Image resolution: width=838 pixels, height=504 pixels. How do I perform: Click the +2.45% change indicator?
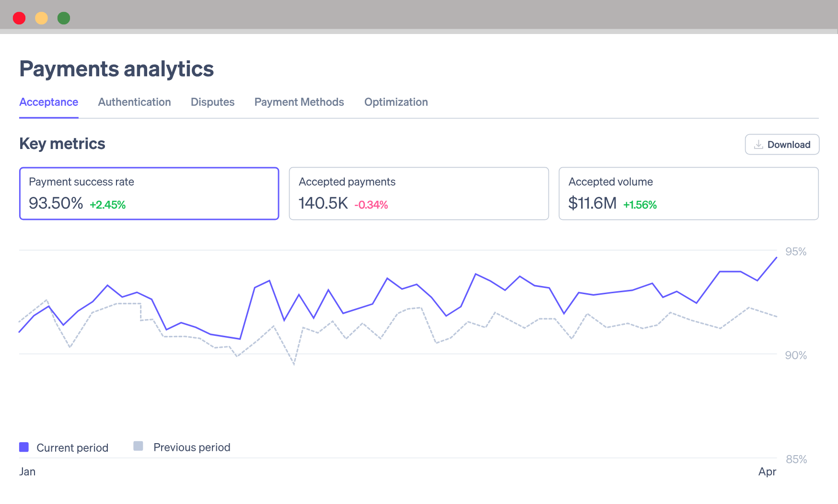point(107,204)
